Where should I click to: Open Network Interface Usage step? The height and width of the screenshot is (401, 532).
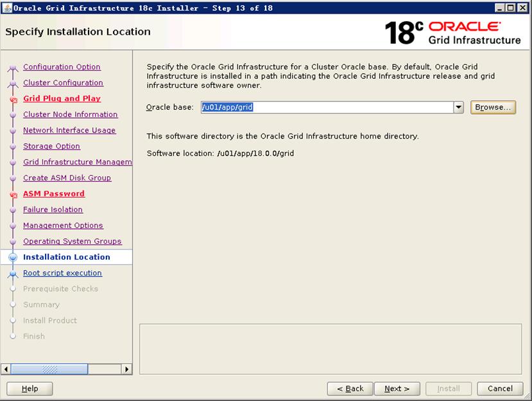pos(69,130)
